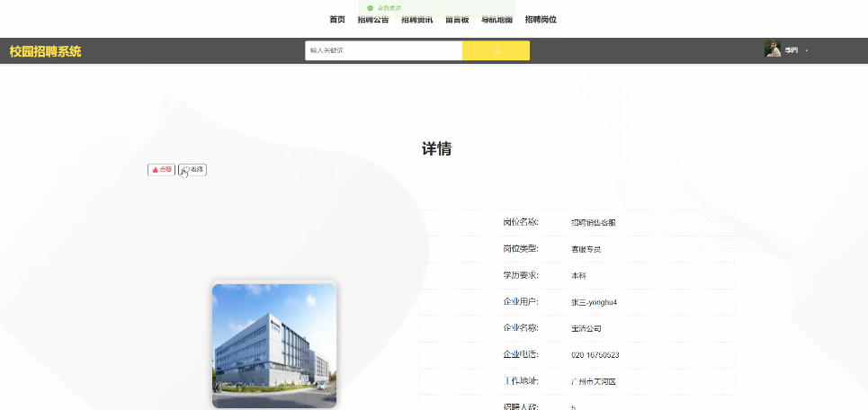Open the company building thumbnail image
868x410 pixels.
[274, 346]
